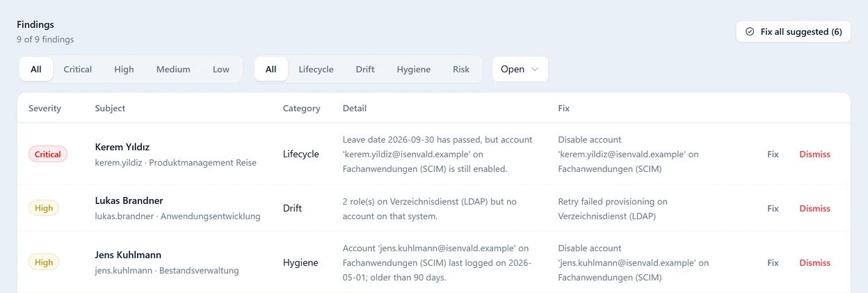Show only Risk findings

click(x=461, y=70)
